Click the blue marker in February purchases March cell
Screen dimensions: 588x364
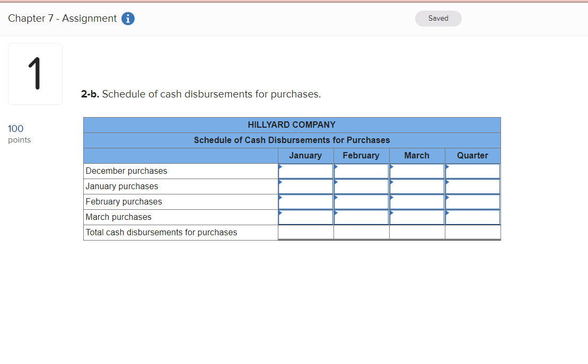[x=391, y=198]
